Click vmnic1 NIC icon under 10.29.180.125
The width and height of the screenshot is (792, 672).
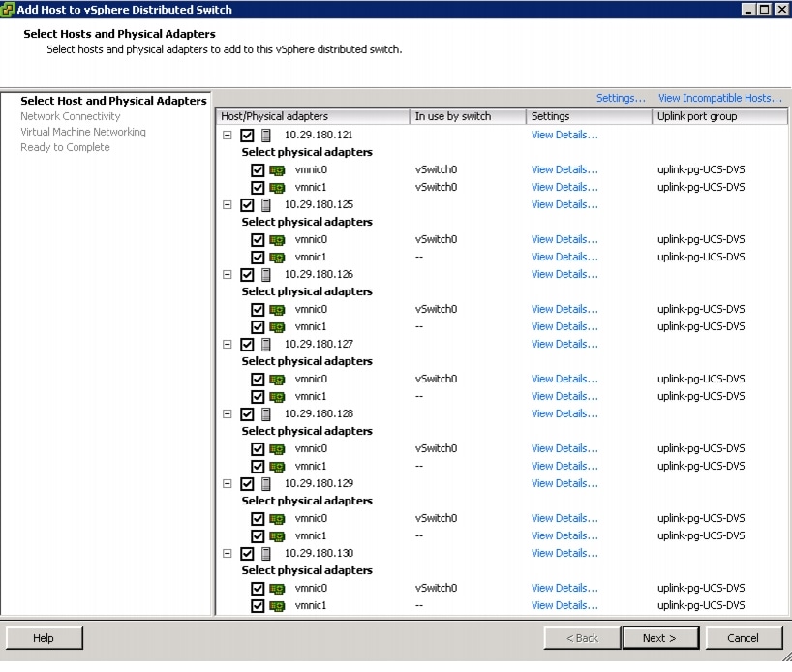tap(277, 258)
